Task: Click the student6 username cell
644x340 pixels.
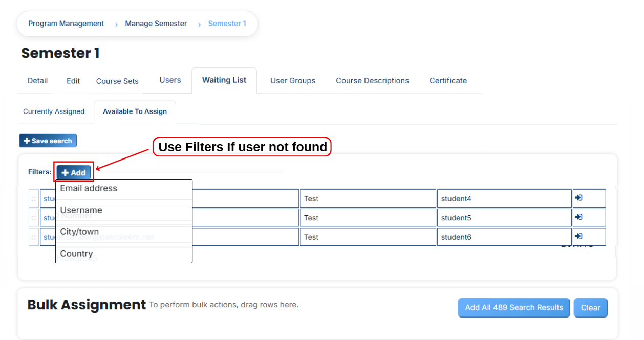Action: click(x=504, y=237)
